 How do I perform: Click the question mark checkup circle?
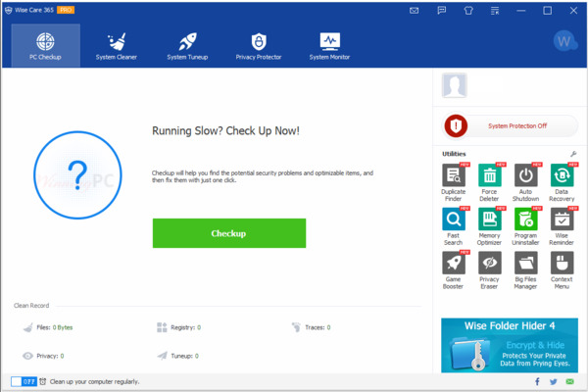(x=77, y=174)
